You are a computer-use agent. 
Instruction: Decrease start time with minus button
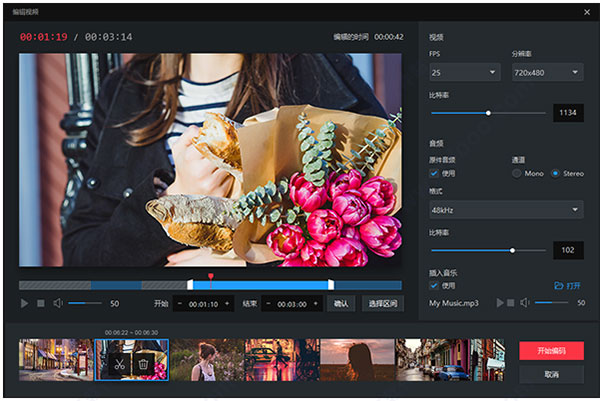point(179,304)
